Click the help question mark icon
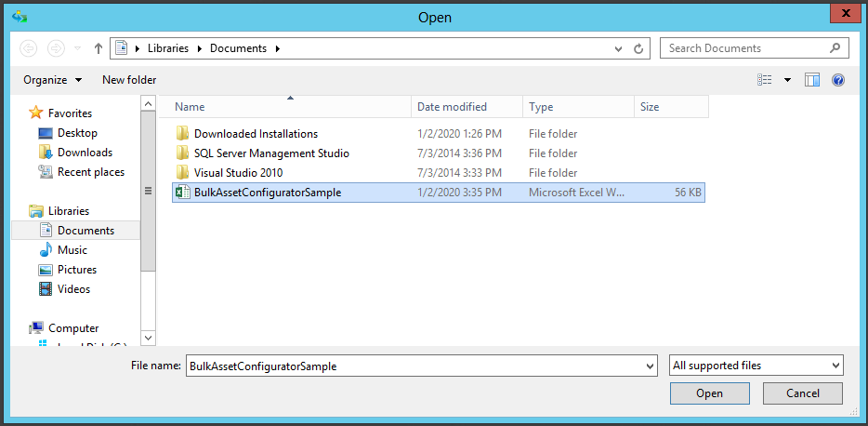The height and width of the screenshot is (426, 868). [x=837, y=80]
